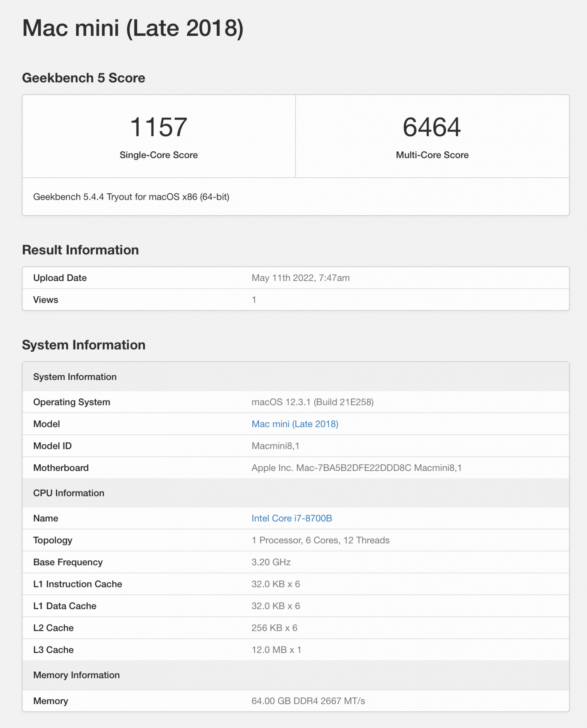Select the L1 Instruction Cache 32.0 KB x 6 value
This screenshot has width=587, height=728.
[276, 584]
